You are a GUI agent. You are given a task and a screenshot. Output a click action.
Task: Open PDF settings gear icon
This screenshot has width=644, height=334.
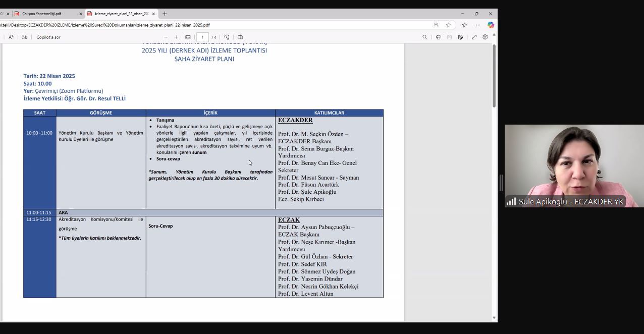[485, 37]
